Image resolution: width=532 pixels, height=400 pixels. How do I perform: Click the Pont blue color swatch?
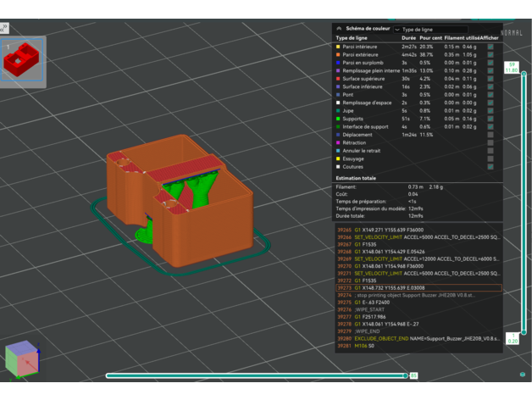tap(340, 95)
